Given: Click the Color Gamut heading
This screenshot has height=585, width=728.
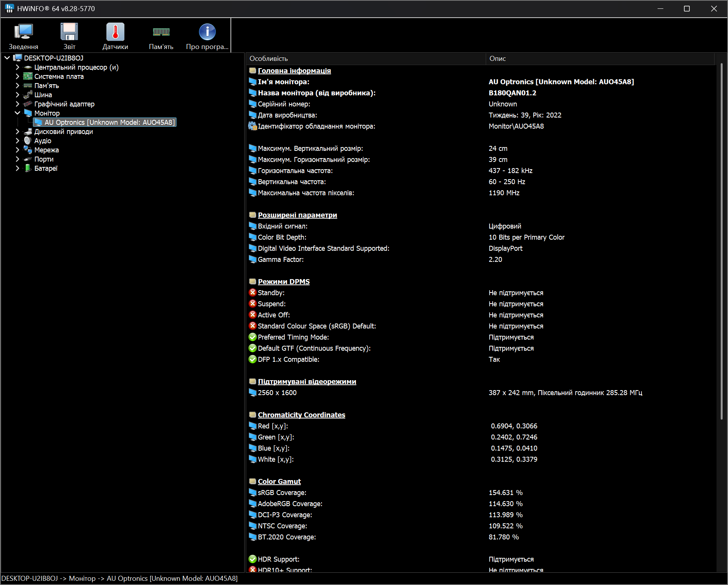Looking at the screenshot, I should 279,482.
